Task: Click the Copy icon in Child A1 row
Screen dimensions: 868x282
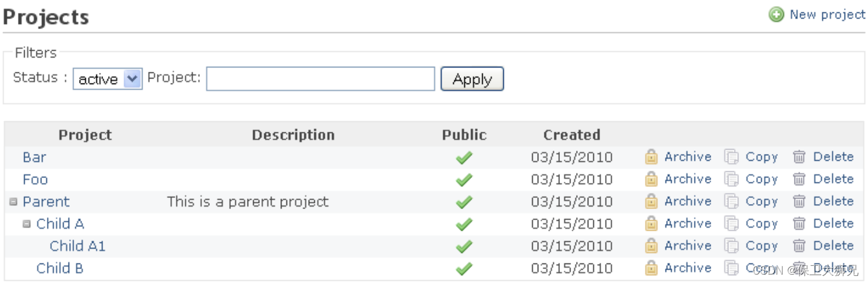Action: pos(732,246)
